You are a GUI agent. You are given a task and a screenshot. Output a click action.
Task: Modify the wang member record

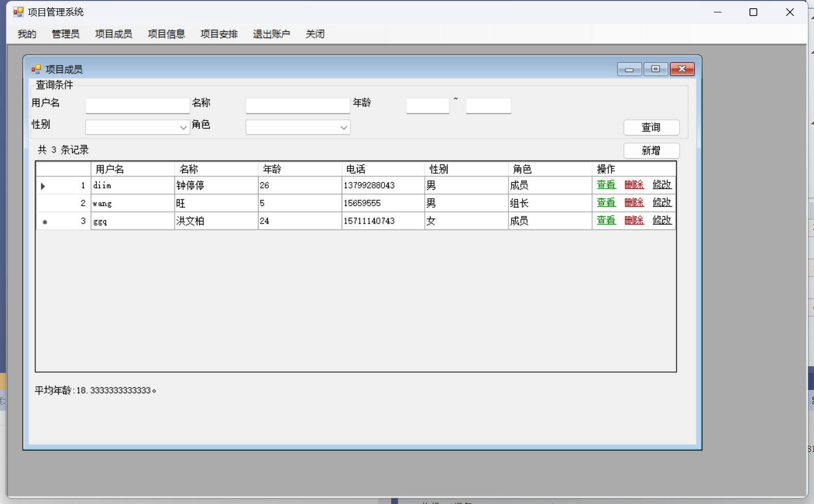pyautogui.click(x=662, y=203)
